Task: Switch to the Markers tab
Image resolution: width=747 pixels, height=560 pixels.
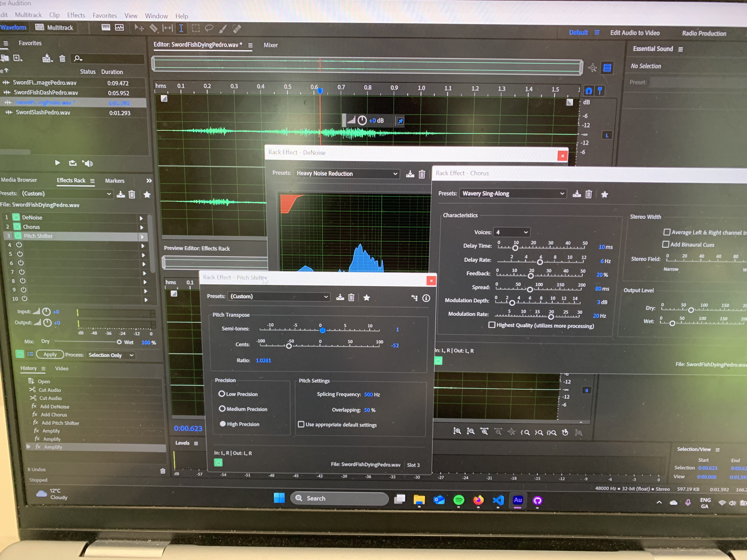Action: click(114, 181)
